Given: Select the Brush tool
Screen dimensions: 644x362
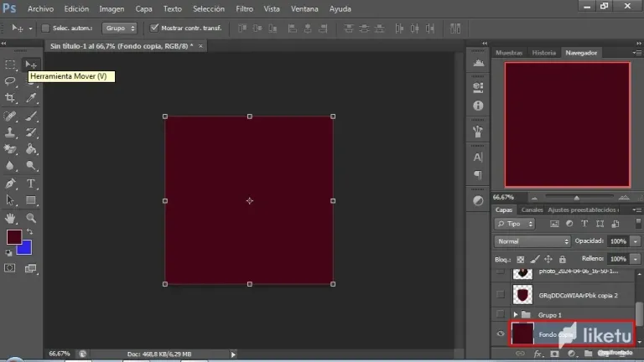Looking at the screenshot, I should (x=31, y=116).
